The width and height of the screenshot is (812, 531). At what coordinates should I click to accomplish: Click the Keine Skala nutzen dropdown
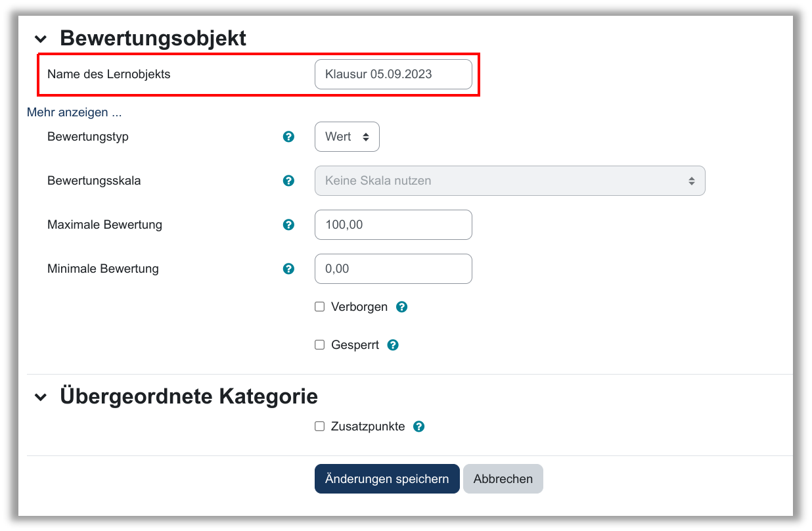click(x=509, y=181)
